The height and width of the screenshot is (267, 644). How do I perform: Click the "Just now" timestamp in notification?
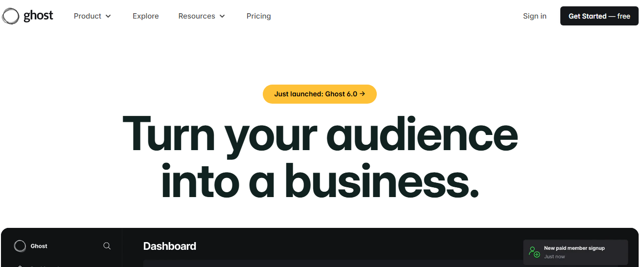[554, 257]
